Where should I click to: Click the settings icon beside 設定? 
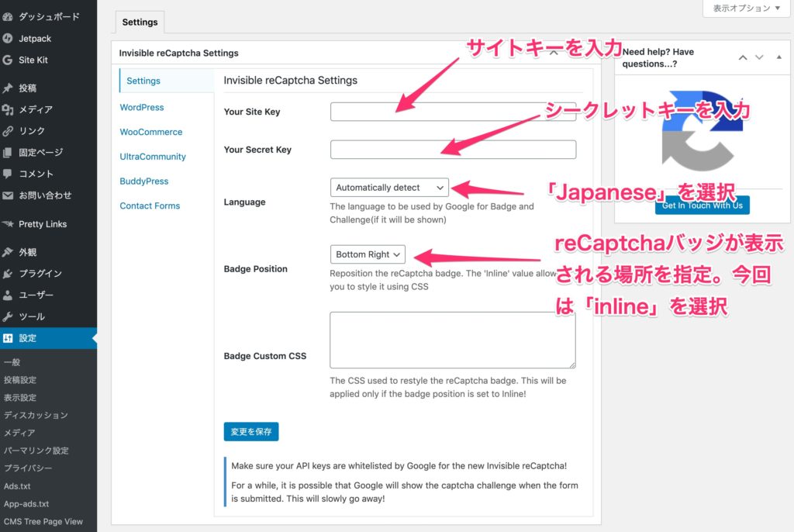tap(7, 338)
